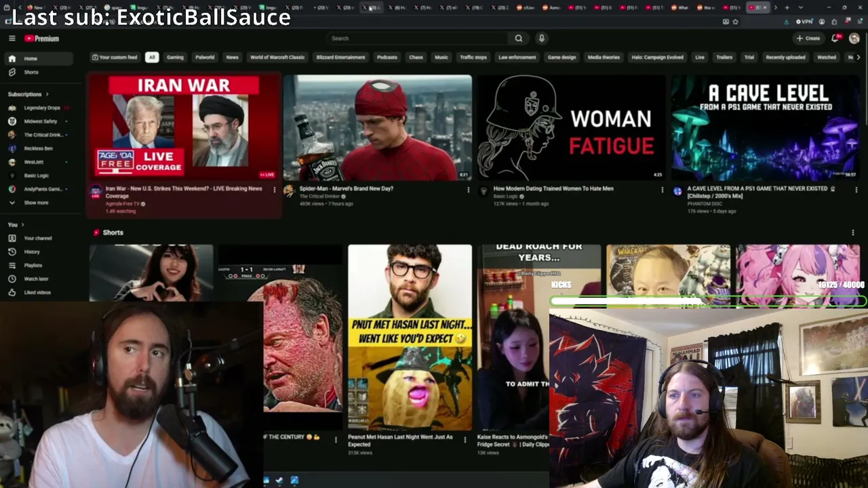Open the Agenda-Free TV channel avatar

coord(96,192)
